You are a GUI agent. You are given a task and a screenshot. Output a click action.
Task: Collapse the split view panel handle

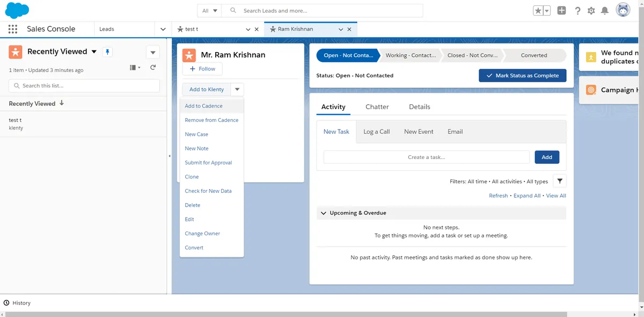(x=170, y=156)
